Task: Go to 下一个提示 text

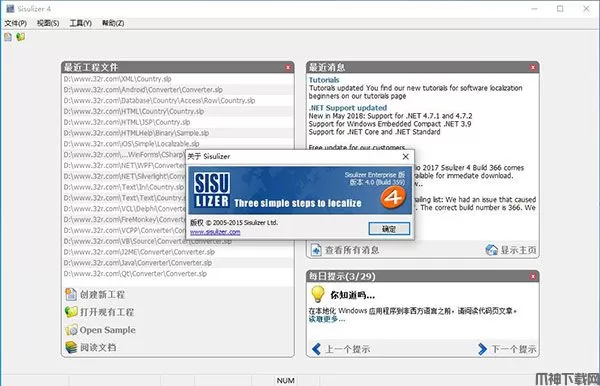Action: click(514, 349)
